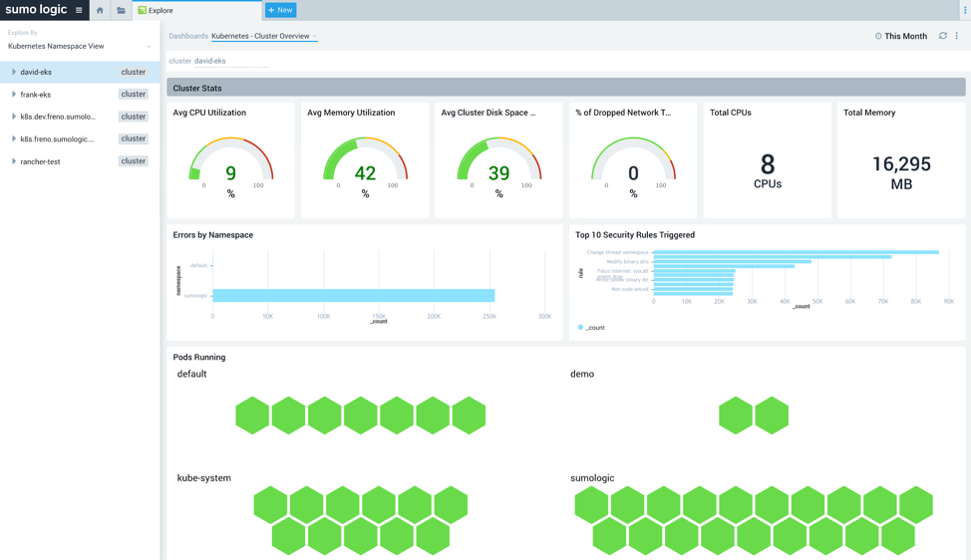Viewport: 971px width, 560px height.
Task: Click the first top-row sumologic hexagon pod
Action: coord(591,505)
